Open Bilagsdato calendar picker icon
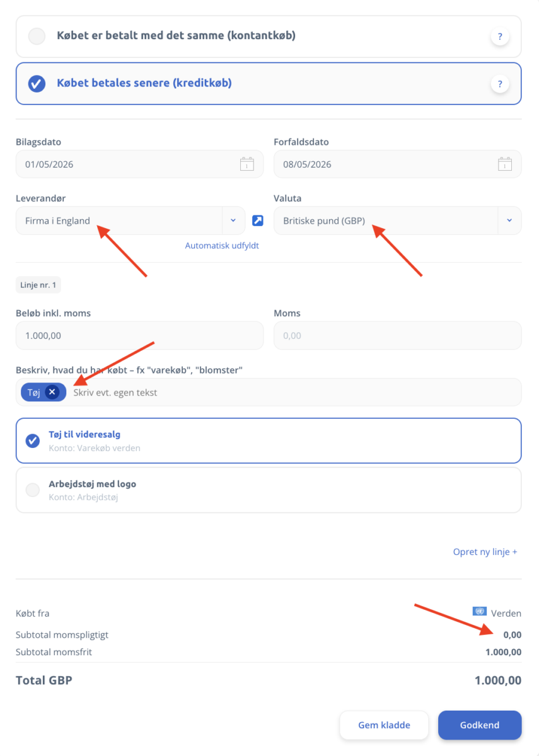The height and width of the screenshot is (756, 539). 247,164
